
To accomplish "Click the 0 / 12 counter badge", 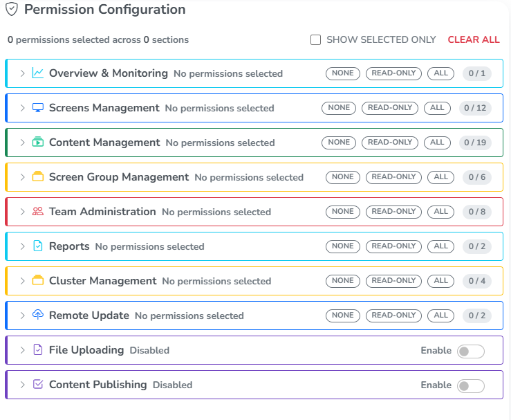I will [475, 108].
